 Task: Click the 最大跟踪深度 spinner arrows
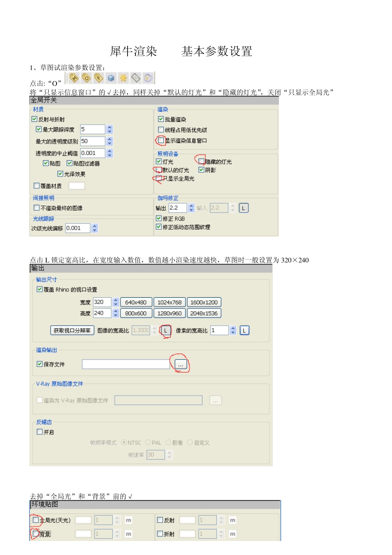tap(109, 129)
